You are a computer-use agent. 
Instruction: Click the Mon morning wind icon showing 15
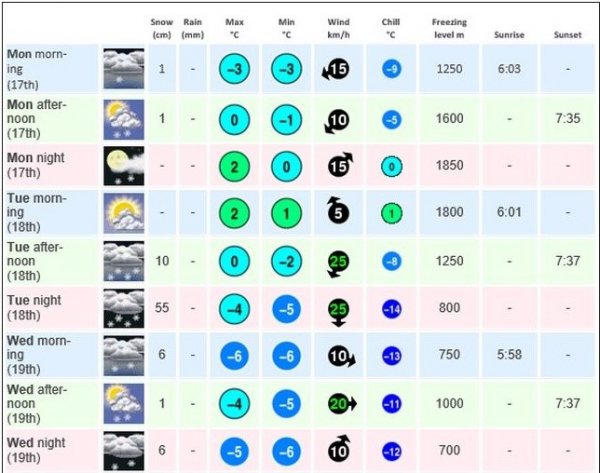335,69
